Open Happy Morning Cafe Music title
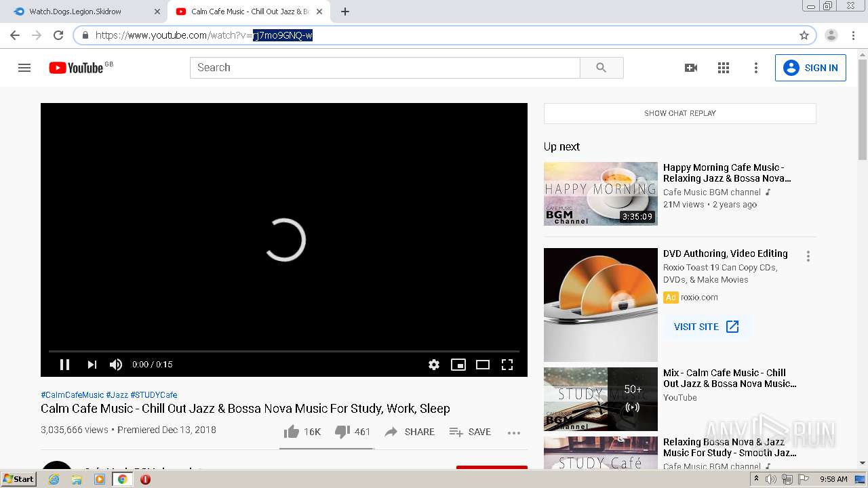The width and height of the screenshot is (868, 488). pyautogui.click(x=727, y=173)
